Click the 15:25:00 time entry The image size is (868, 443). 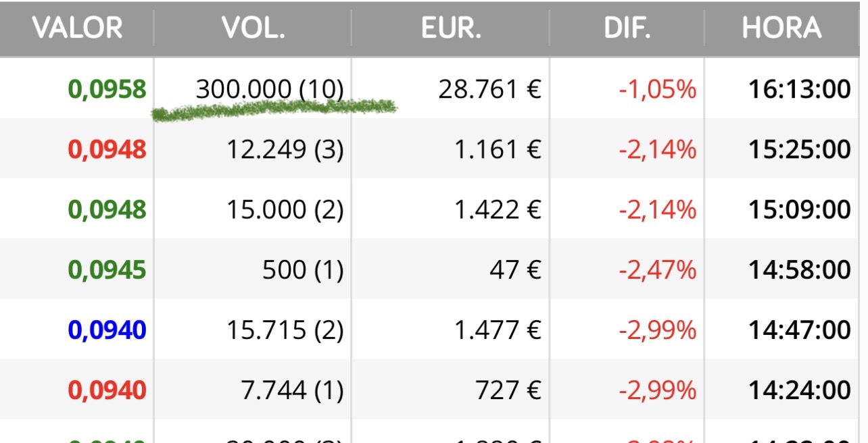(x=799, y=149)
